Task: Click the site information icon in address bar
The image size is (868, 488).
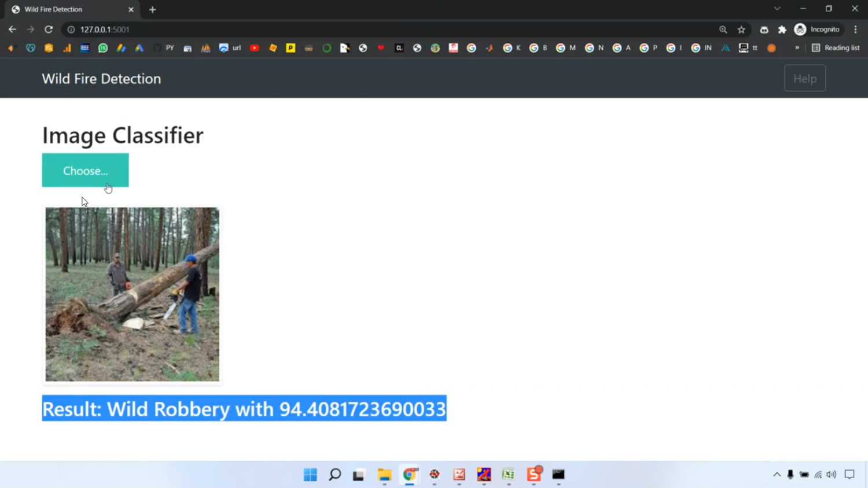Action: pyautogui.click(x=71, y=29)
